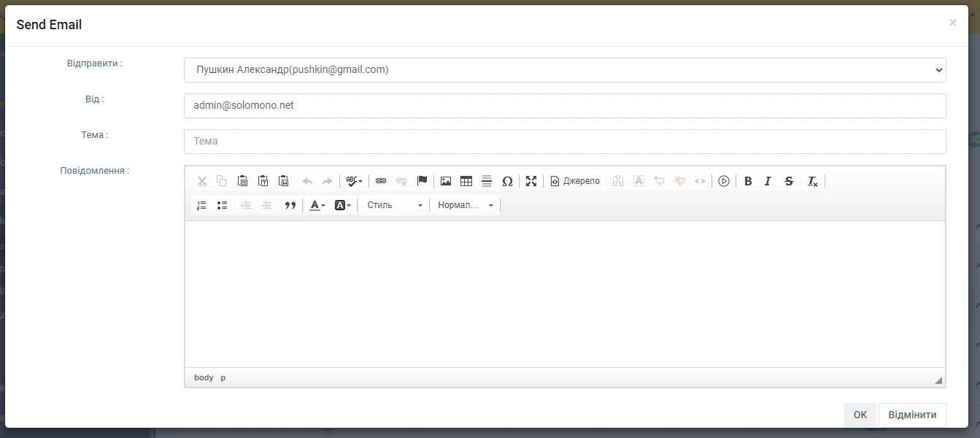980x438 pixels.
Task: Insert a block quote in the editor
Action: coord(290,206)
